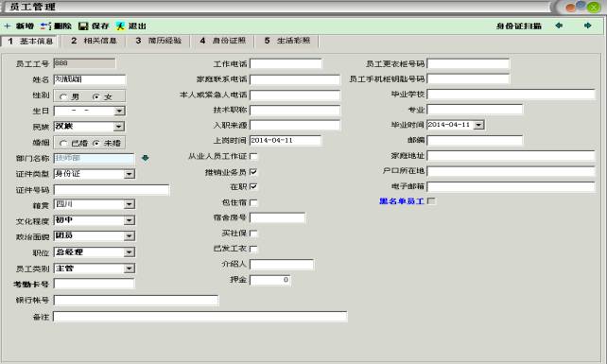Go to next record with right arrow

tap(588, 26)
